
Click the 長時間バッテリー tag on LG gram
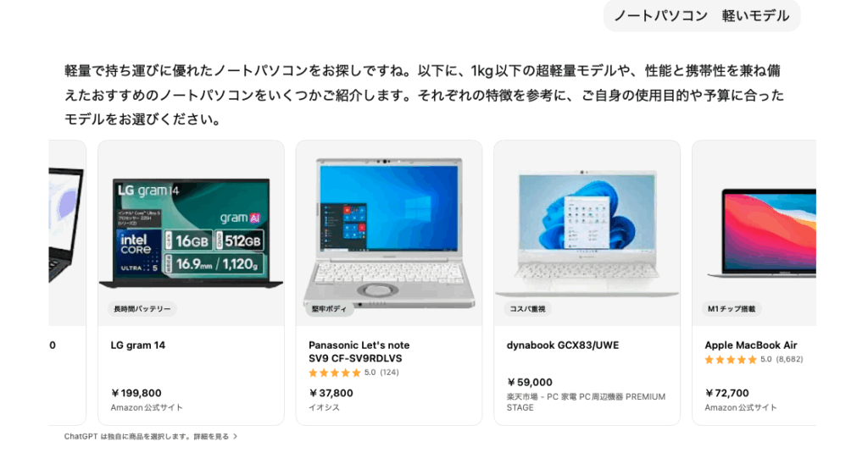tap(142, 309)
